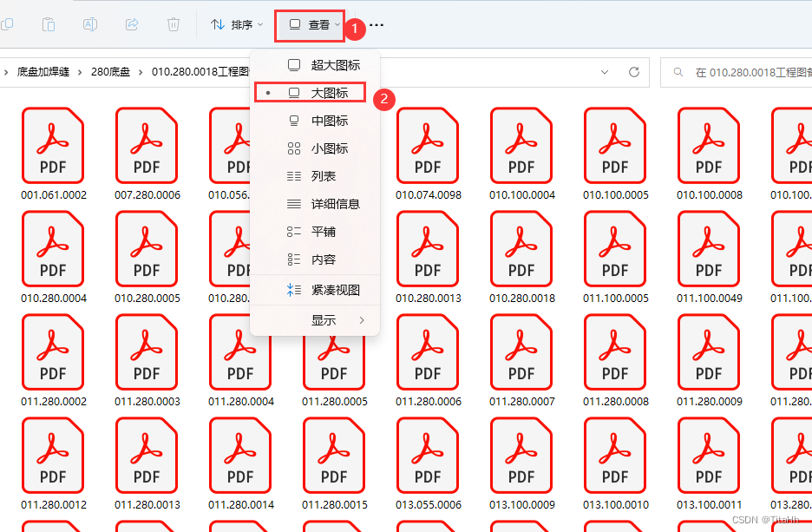
Task: Select PDF file 011.280.0004
Action: click(x=241, y=360)
